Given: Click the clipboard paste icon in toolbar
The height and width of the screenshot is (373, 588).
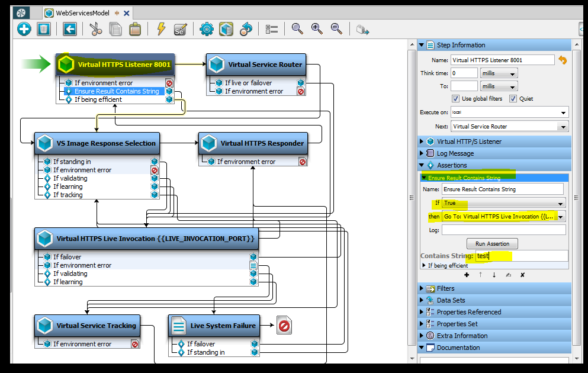Looking at the screenshot, I should [x=135, y=28].
